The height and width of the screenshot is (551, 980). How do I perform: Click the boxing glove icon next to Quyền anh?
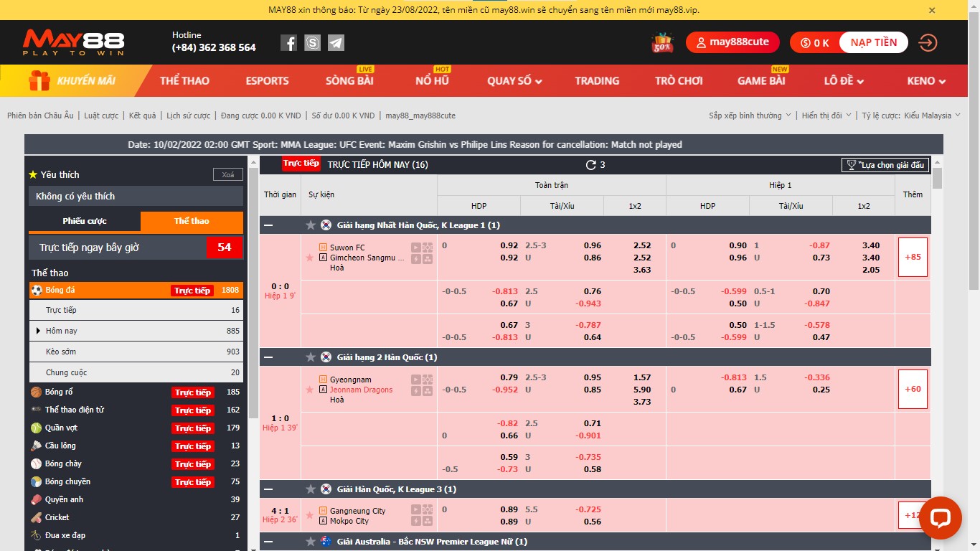click(37, 500)
